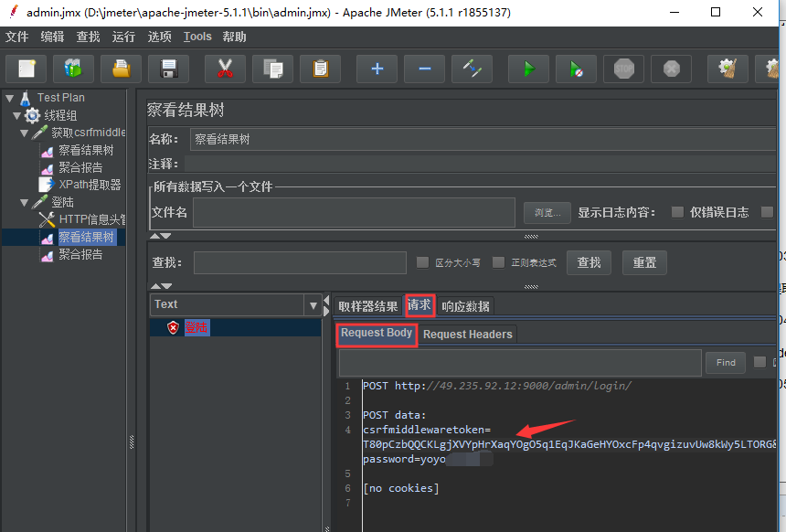Open a test plan using the folder icon
The image size is (786, 532).
pos(121,68)
